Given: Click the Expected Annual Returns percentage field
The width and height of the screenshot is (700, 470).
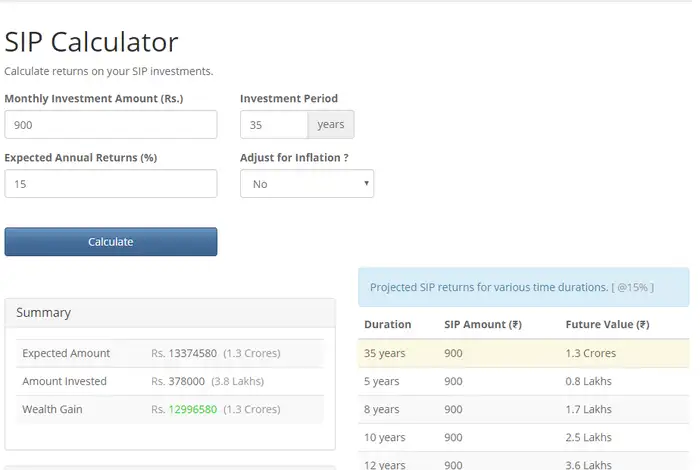Looking at the screenshot, I should click(110, 184).
